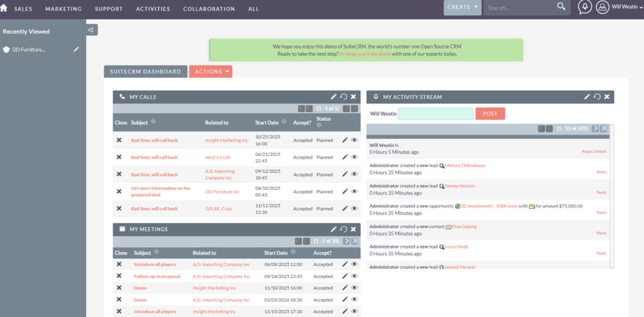The height and width of the screenshot is (317, 644).
Task: Click the user avatar icon
Action: click(x=602, y=7)
